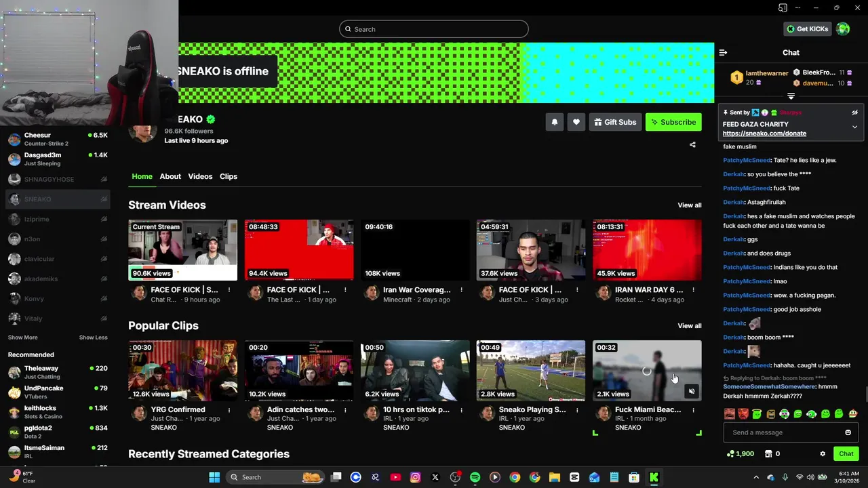Screen dimensions: 868x488
Task: Open the Current Stream video thumbnail
Action: pos(183,250)
